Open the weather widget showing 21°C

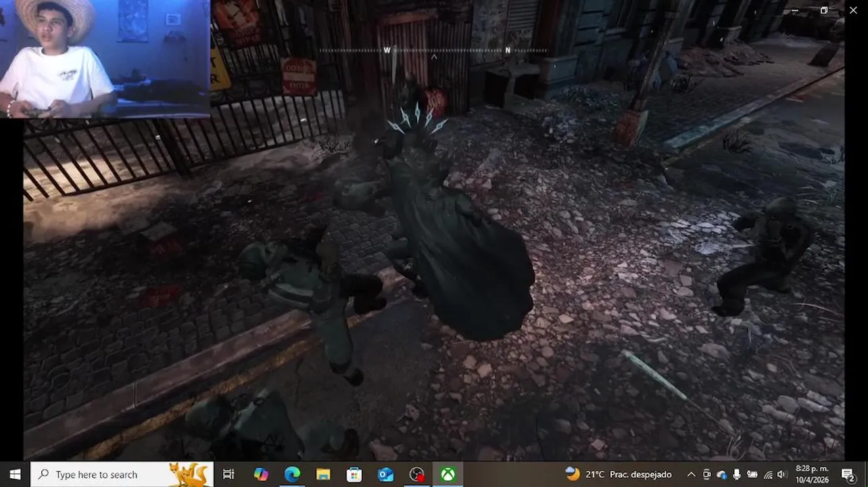coord(619,475)
